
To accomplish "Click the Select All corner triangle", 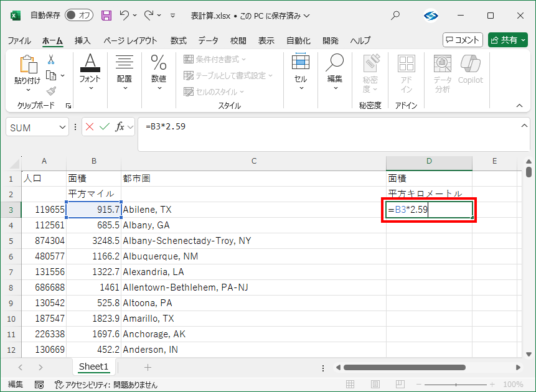I will [15, 164].
